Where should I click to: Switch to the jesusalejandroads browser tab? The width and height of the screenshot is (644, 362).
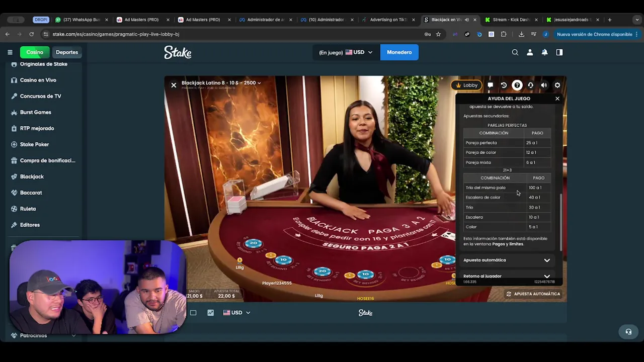click(573, 20)
